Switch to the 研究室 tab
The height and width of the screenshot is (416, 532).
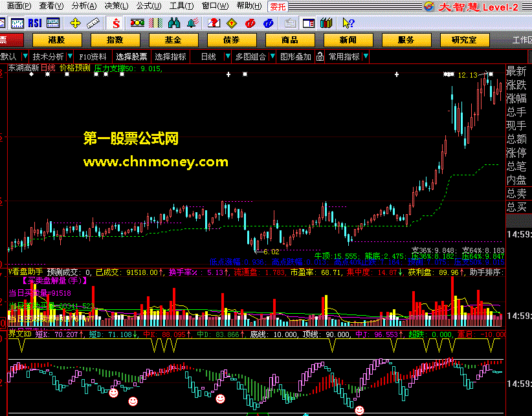point(465,40)
